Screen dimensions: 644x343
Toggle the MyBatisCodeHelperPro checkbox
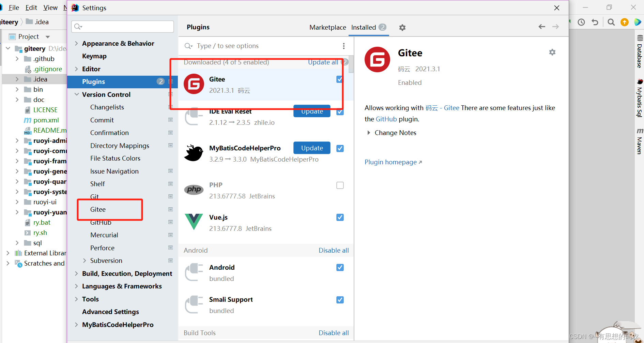[340, 148]
